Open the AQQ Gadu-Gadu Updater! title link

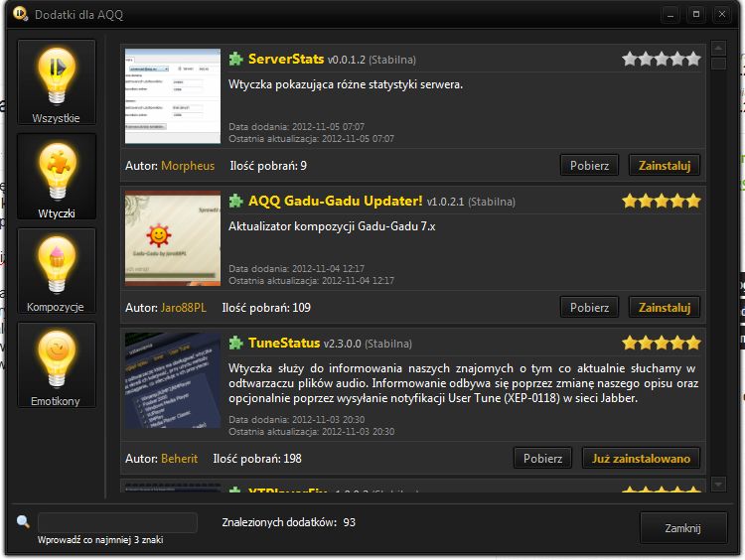coord(336,201)
